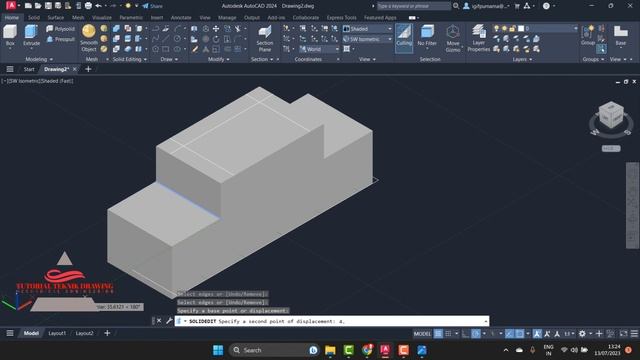
Task: Open the Express Tools tab
Action: 341,18
